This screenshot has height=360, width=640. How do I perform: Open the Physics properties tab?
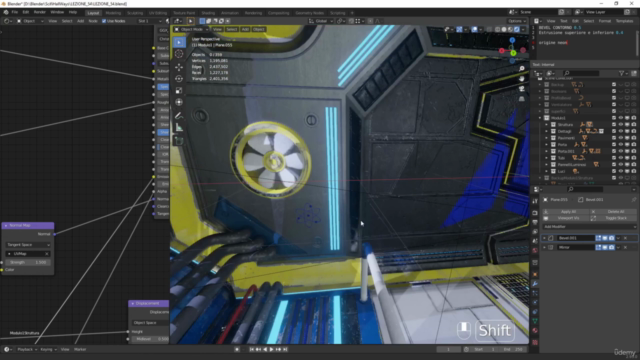535,302
